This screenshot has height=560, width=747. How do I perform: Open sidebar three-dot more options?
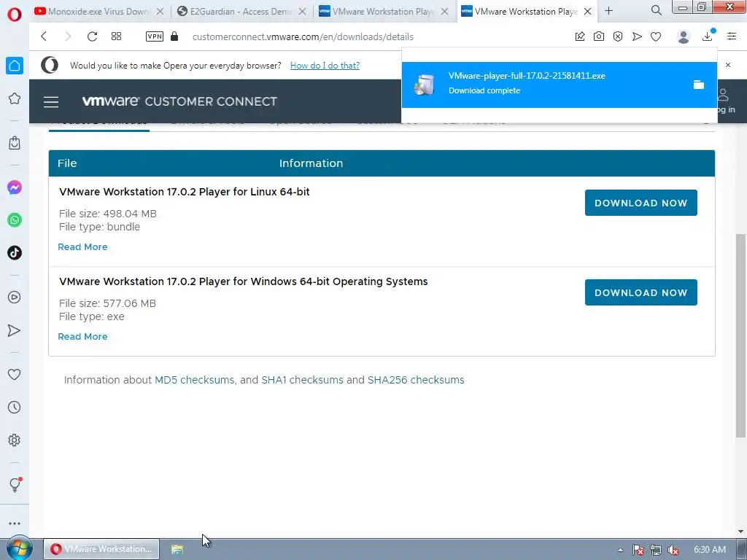pyautogui.click(x=15, y=524)
